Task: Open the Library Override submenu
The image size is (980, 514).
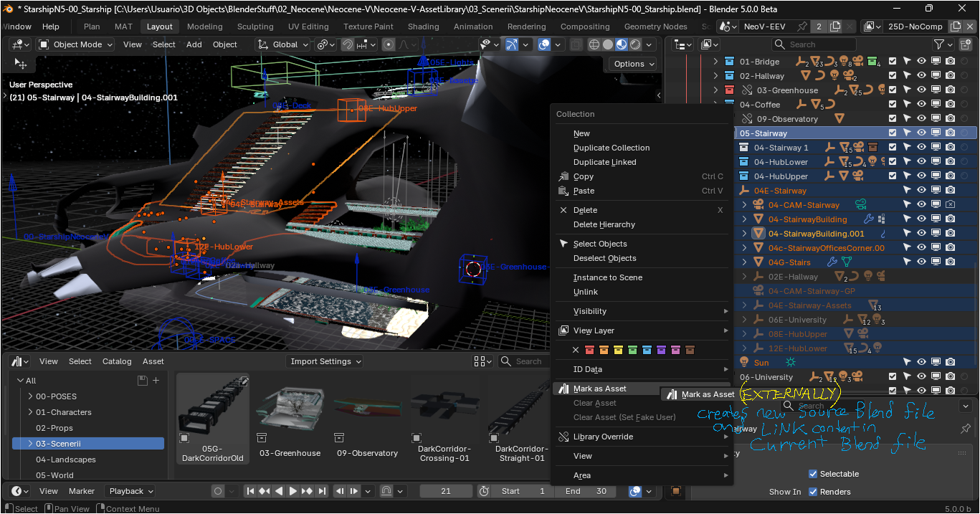Action: coord(642,437)
